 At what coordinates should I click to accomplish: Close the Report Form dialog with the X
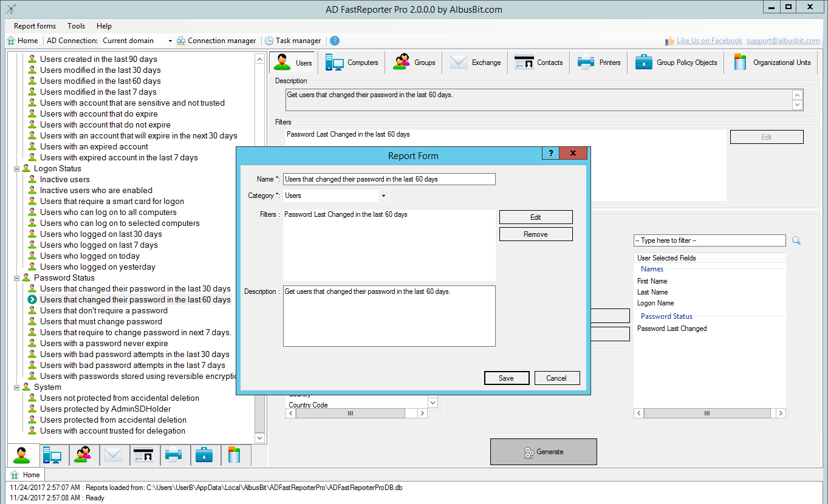point(573,153)
